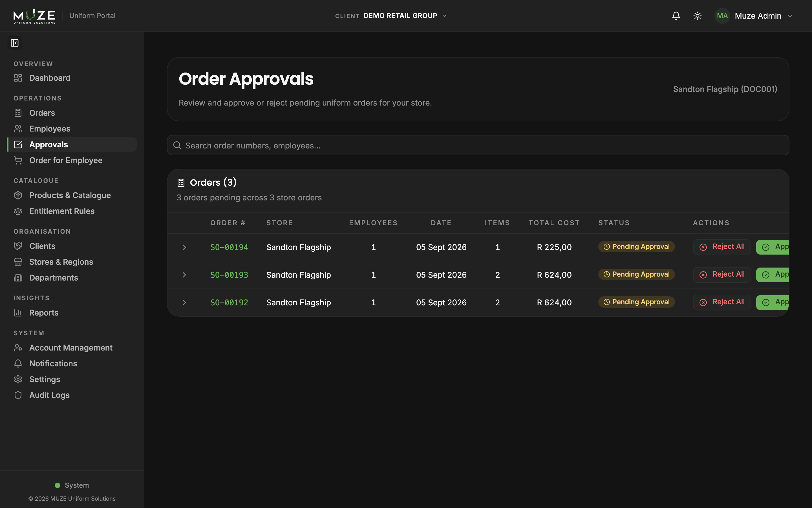Navigate to Stores & Regions
Viewport: 812px width, 508px height.
click(72, 262)
